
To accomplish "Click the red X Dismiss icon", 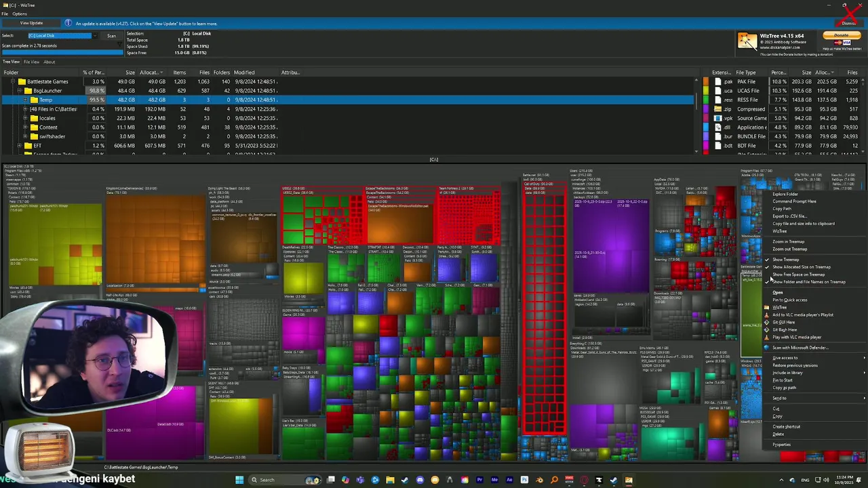I will (849, 15).
